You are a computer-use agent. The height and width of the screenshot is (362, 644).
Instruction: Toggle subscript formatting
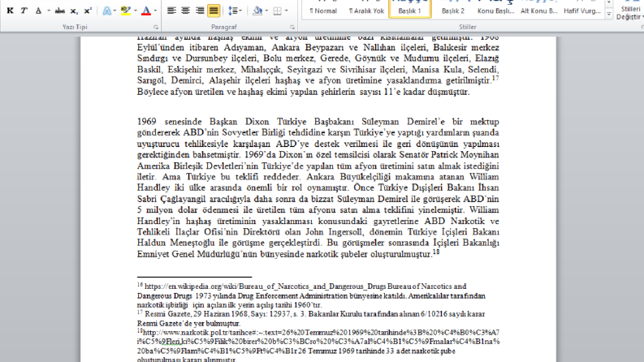[74, 11]
